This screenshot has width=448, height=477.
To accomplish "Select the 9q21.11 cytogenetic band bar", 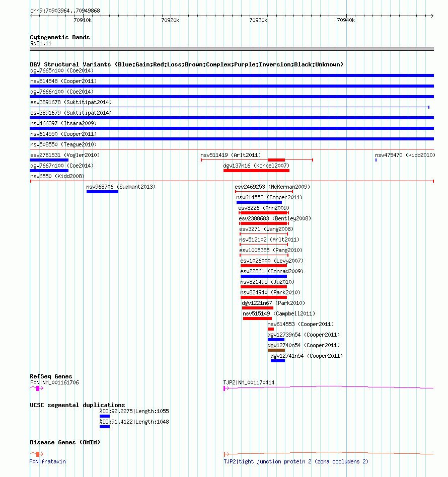I will pos(232,49).
